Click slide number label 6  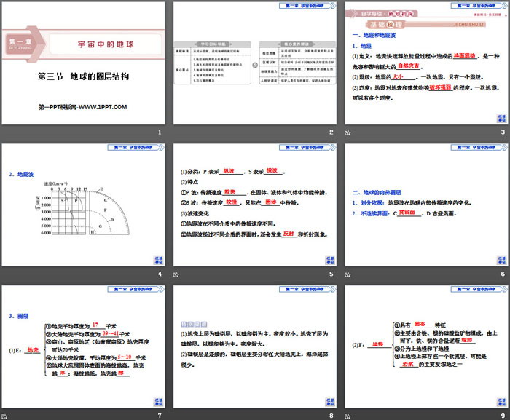coord(503,274)
